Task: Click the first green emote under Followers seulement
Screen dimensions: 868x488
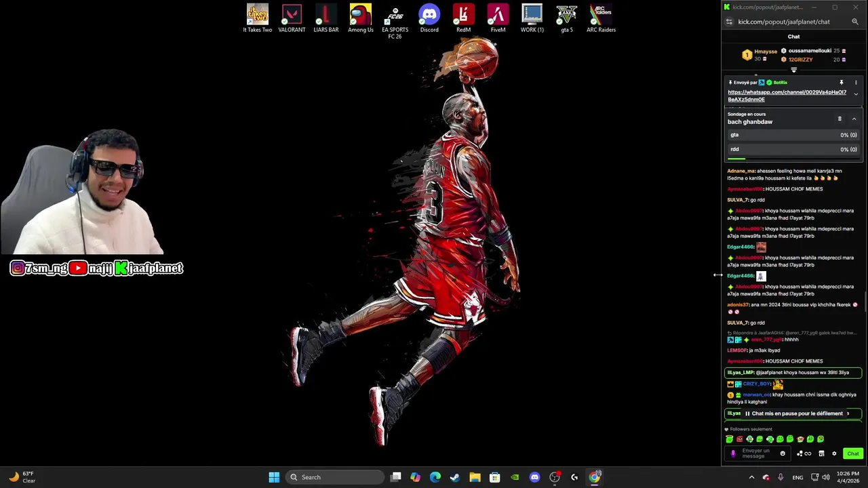Action: tap(730, 439)
